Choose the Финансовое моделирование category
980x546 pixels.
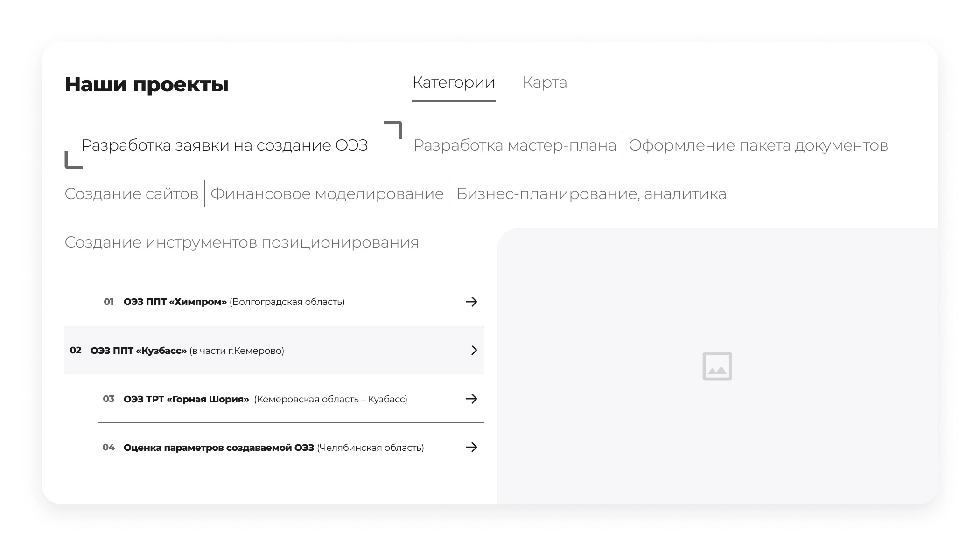[327, 194]
